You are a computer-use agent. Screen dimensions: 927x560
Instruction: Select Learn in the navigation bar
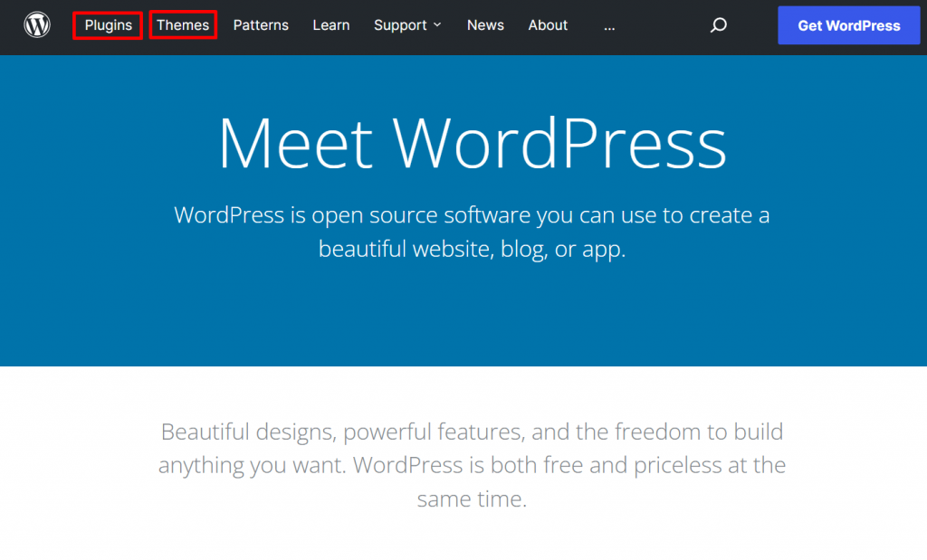tap(331, 24)
